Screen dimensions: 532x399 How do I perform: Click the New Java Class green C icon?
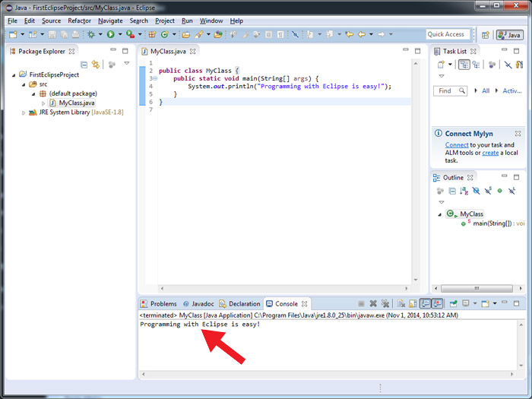click(165, 34)
